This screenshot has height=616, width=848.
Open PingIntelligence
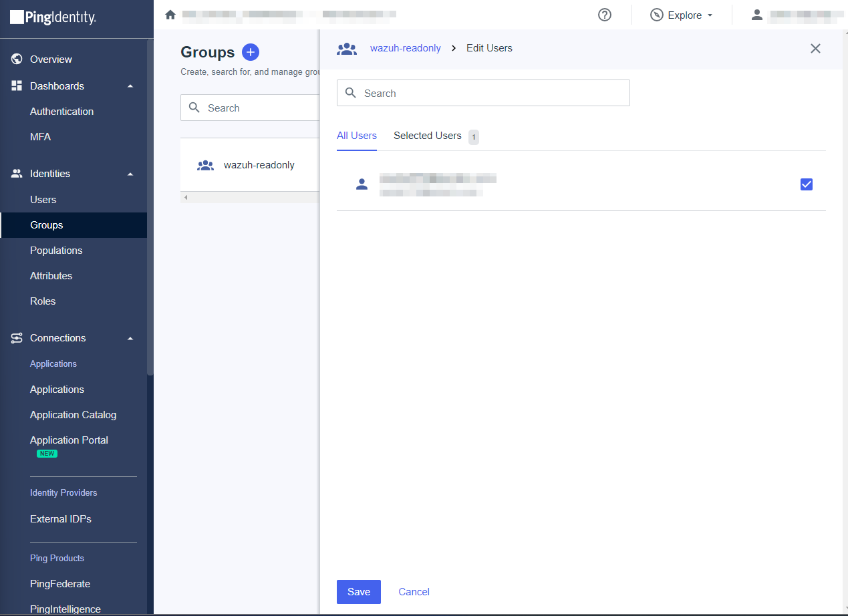[x=65, y=609]
